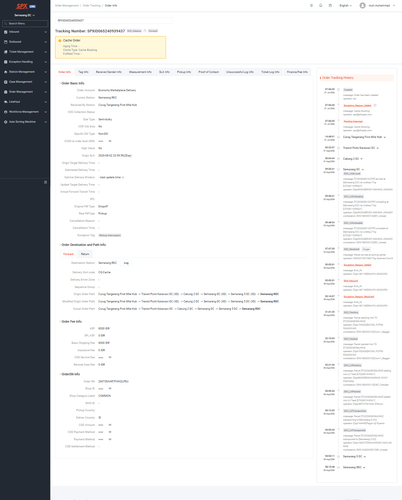This screenshot has height=500, width=402.
Task: Open the Finance/Fee Info tab
Action: coord(297,72)
